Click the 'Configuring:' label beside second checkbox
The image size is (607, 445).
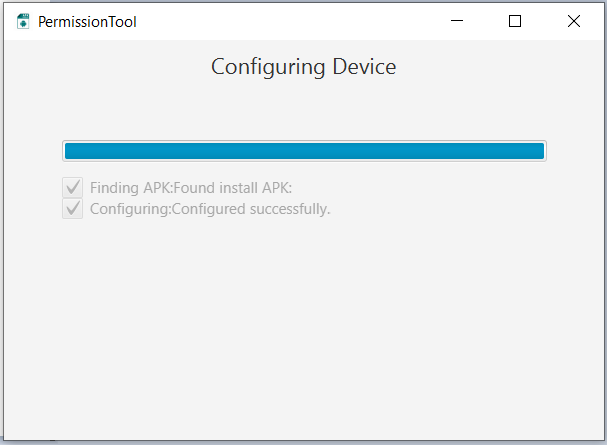130,209
